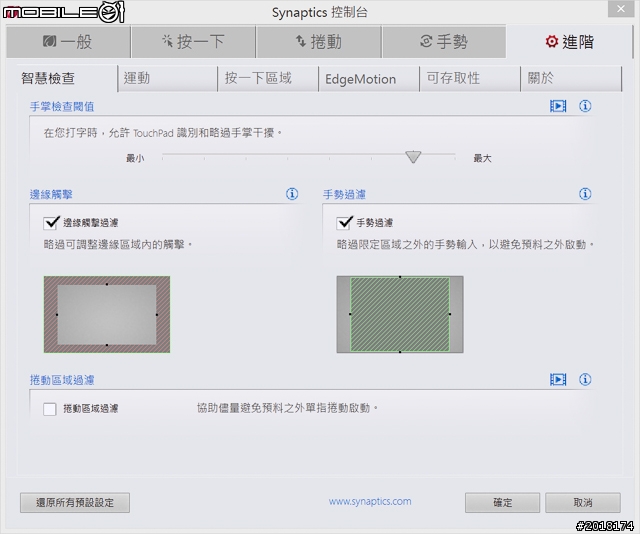Open the 一般 general tab

[68, 42]
